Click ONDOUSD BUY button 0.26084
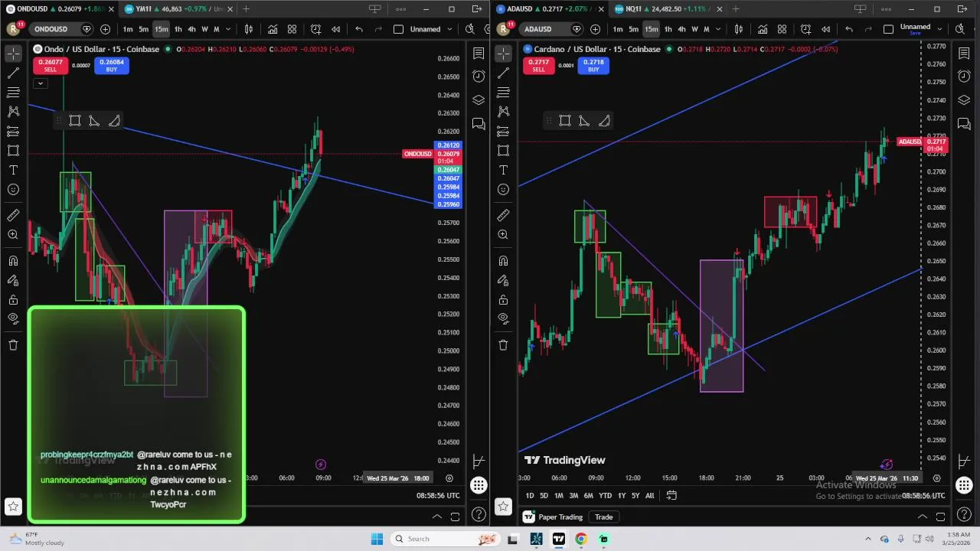Screen dimensions: 980x551 (112, 66)
